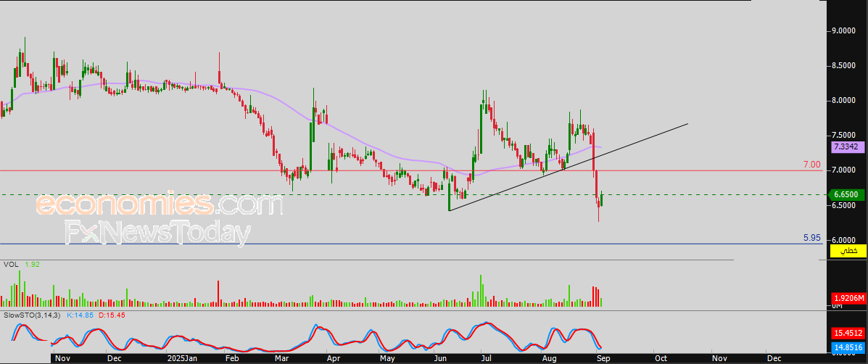Click the 6.0000 price axis value
Viewport: 868px width, 364px height.
click(845, 240)
